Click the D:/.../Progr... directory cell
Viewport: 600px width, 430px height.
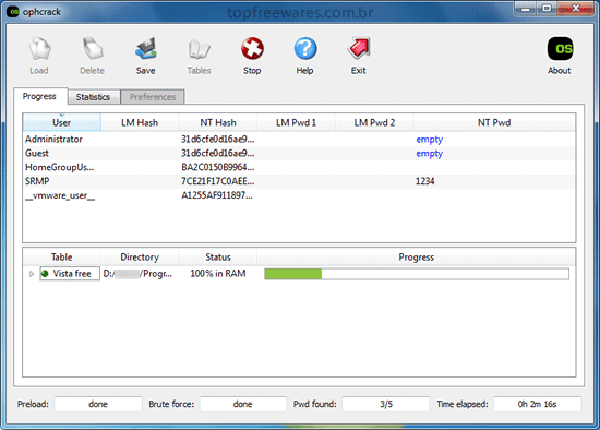(138, 274)
